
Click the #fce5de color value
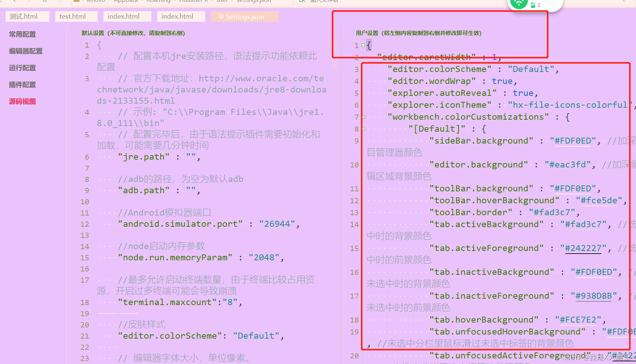point(599,201)
